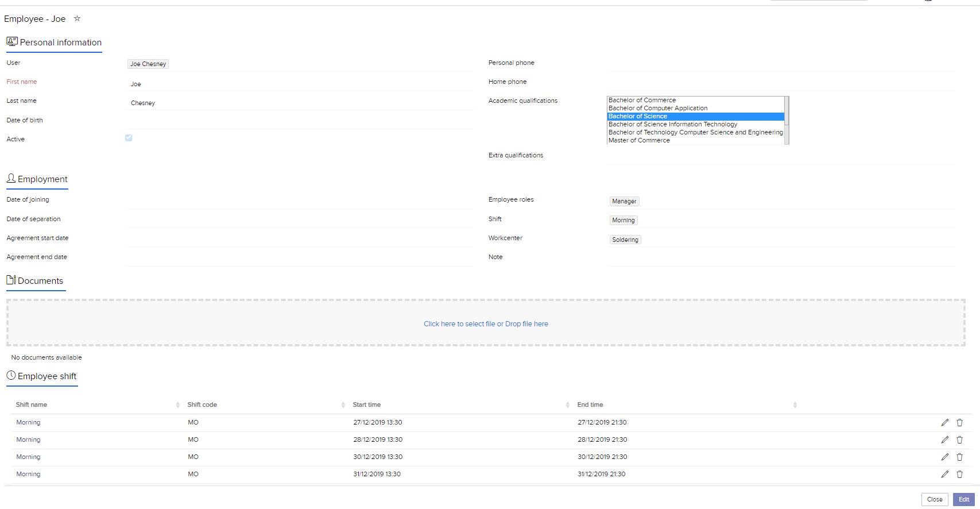The height and width of the screenshot is (509, 980).
Task: Delete the Morning shift starting 27/12/2019
Action: pyautogui.click(x=959, y=422)
